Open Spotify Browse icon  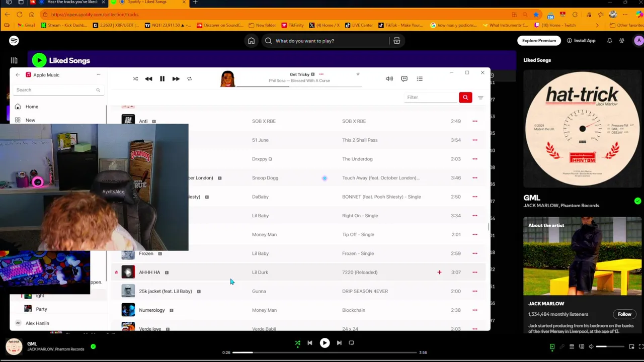[396, 41]
